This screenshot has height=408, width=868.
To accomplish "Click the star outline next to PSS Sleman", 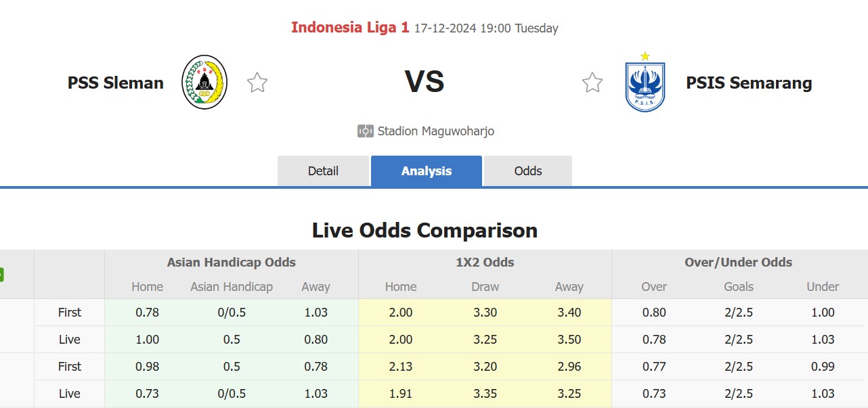I will click(x=257, y=81).
